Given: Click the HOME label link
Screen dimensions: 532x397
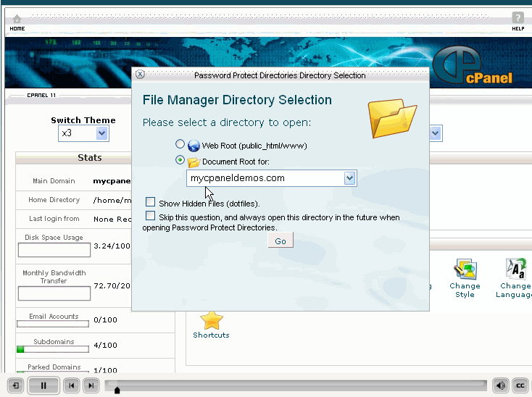Looking at the screenshot, I should point(17,29).
